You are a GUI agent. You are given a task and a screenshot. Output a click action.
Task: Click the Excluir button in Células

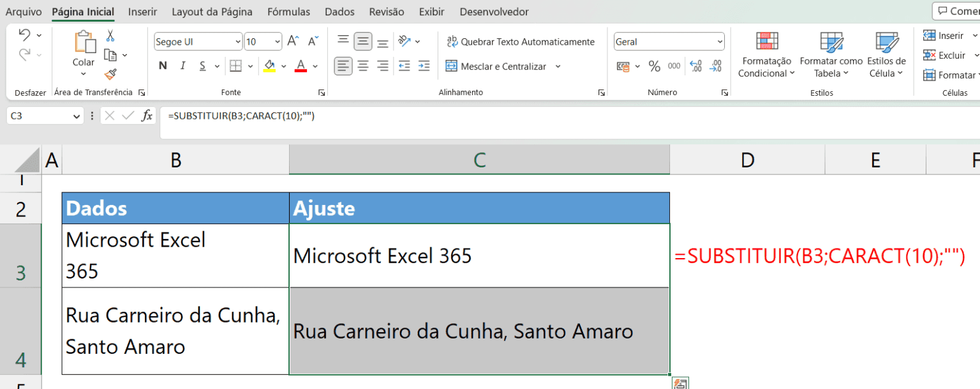(x=949, y=55)
